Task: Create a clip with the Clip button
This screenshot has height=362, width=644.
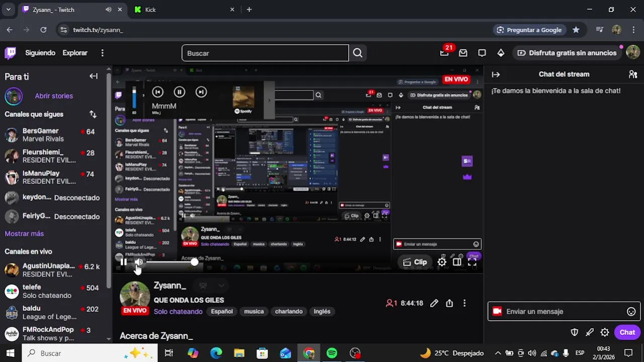Action: [415, 262]
